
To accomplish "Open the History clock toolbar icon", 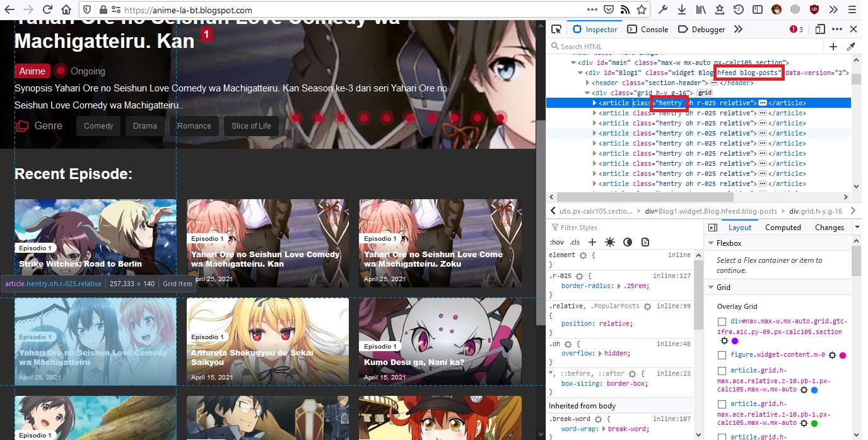I will [739, 9].
